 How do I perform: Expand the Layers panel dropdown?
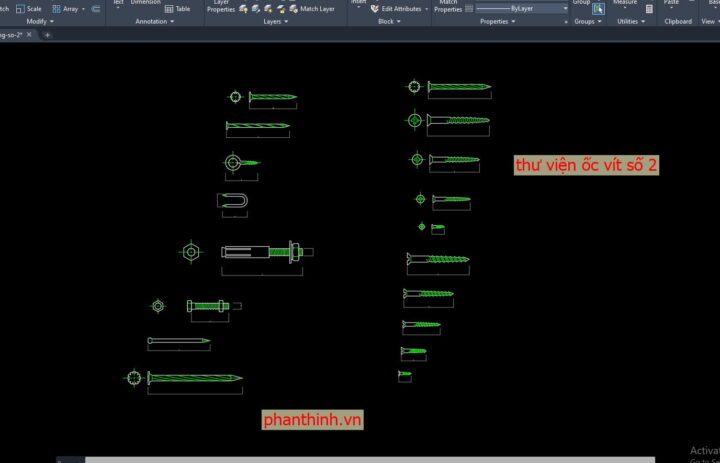pyautogui.click(x=275, y=21)
